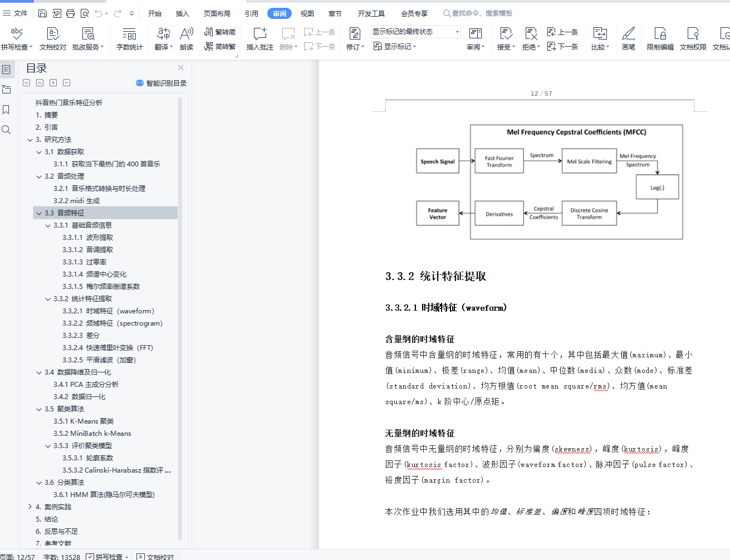The width and height of the screenshot is (730, 560).
Task: Expand the 4. 案例实践 section
Action: pyautogui.click(x=30, y=507)
